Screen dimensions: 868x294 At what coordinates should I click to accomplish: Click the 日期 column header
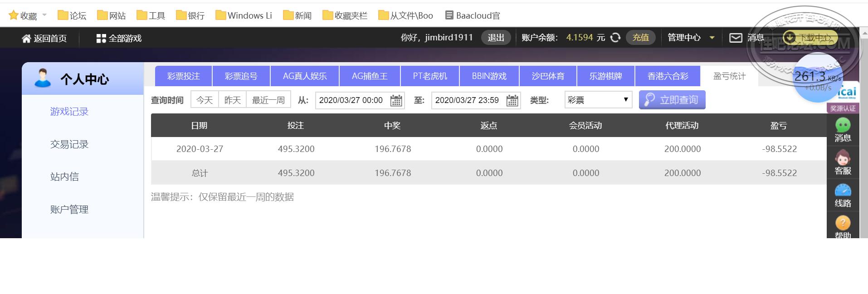point(200,126)
